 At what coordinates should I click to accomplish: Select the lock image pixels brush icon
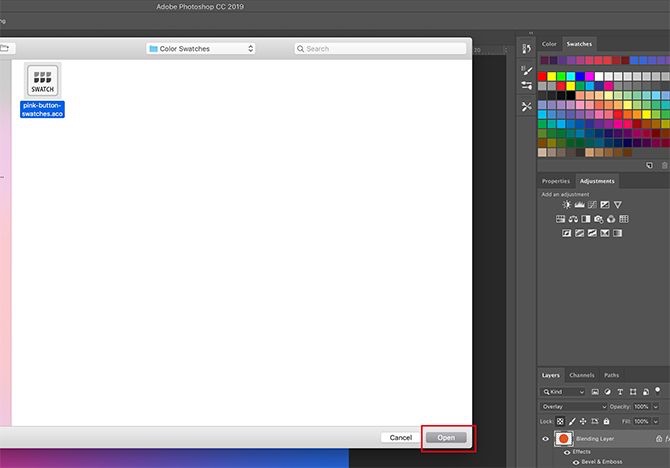coord(573,421)
